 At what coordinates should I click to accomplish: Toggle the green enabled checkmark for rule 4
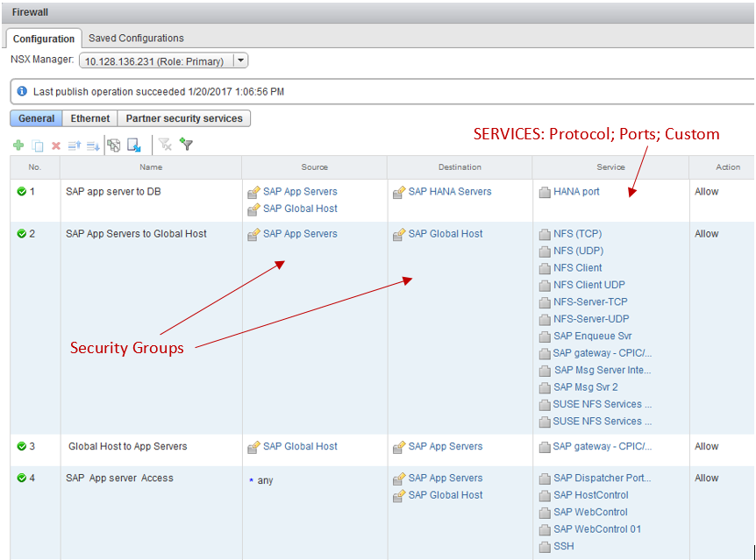(22, 478)
